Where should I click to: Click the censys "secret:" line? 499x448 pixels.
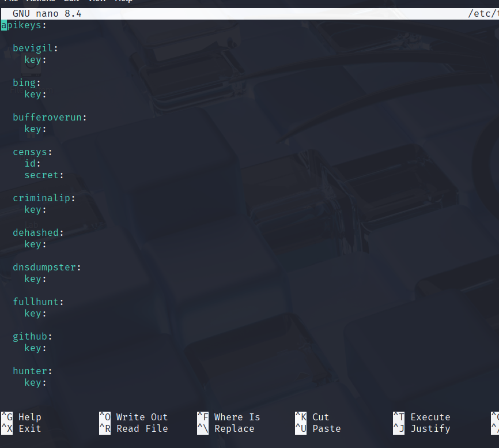(x=44, y=175)
